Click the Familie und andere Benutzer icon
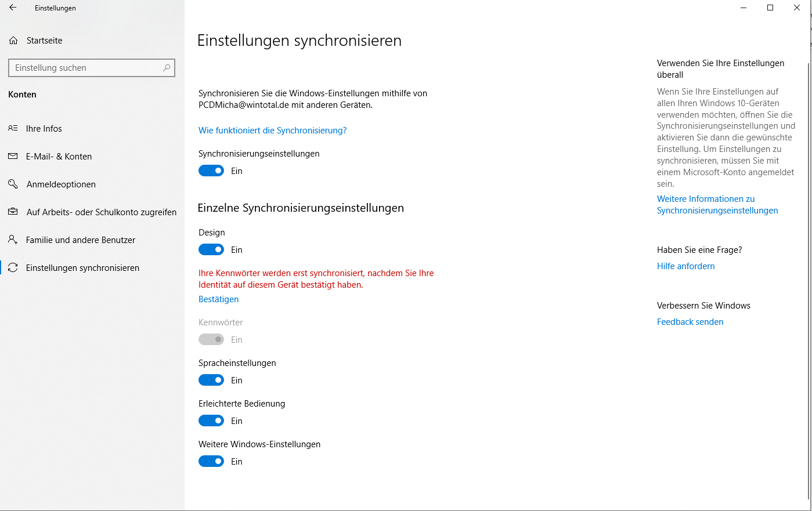Screen dimensions: 812x511 (13, 240)
